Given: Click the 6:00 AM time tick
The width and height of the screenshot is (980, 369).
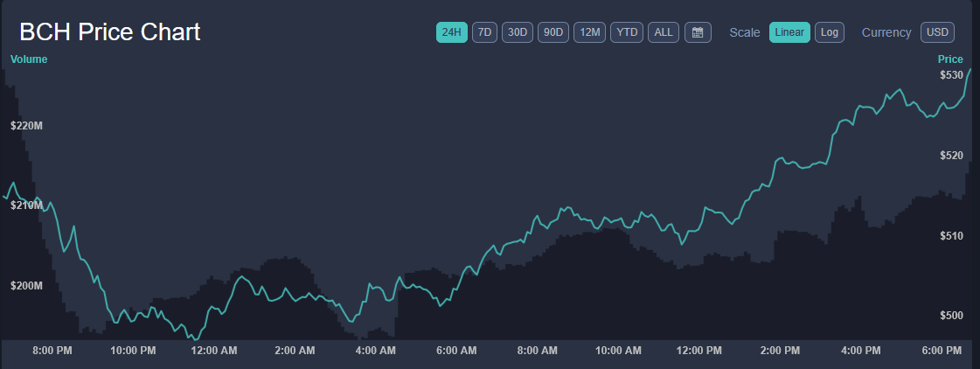Looking at the screenshot, I should (457, 351).
